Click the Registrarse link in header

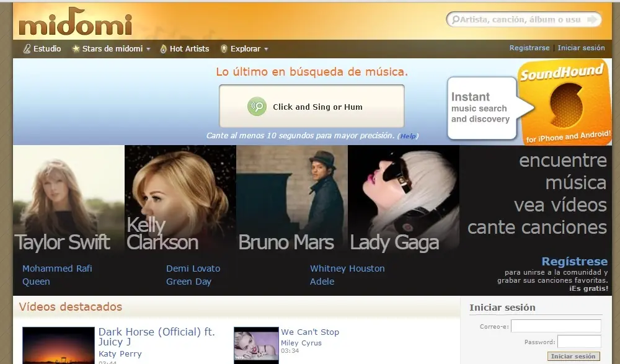[529, 48]
